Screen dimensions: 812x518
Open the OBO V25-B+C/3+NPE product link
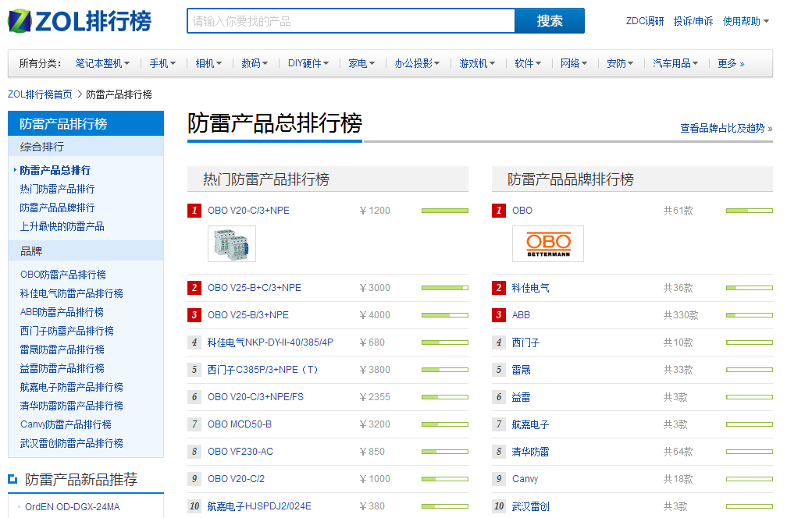coord(255,288)
